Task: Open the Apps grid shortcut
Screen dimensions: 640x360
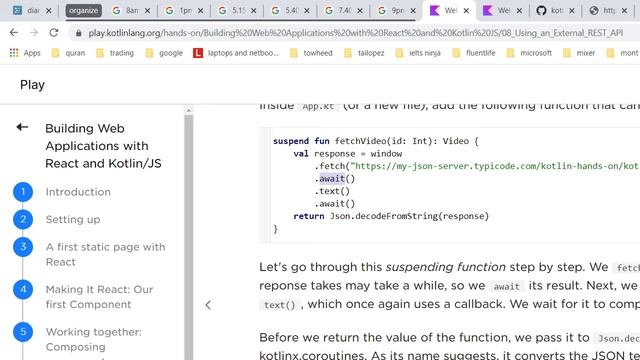Action: tap(25, 53)
